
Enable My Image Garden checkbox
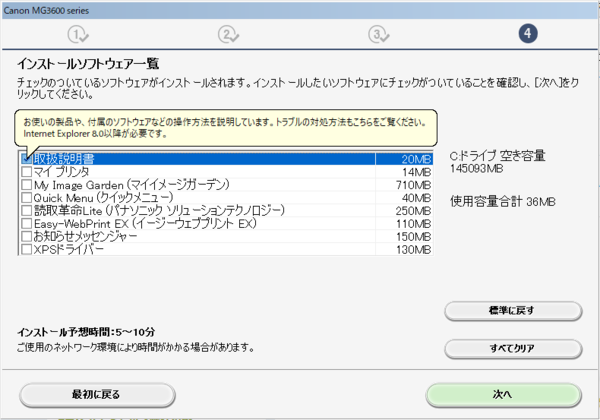tap(26, 184)
